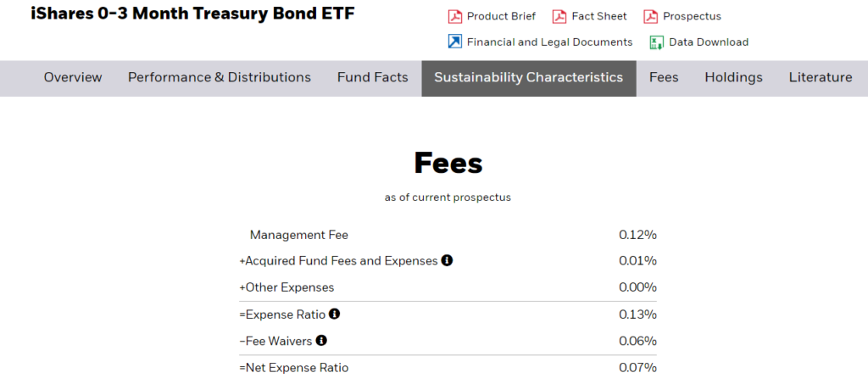This screenshot has width=868, height=384.
Task: Open the Fact Sheet link
Action: pos(599,16)
